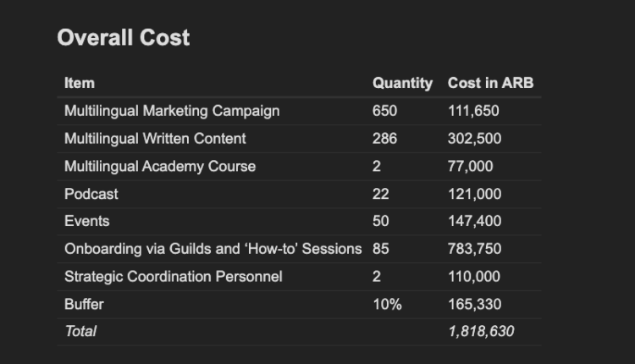The height and width of the screenshot is (364, 635).
Task: Select the Podcast item cell
Action: click(x=91, y=194)
